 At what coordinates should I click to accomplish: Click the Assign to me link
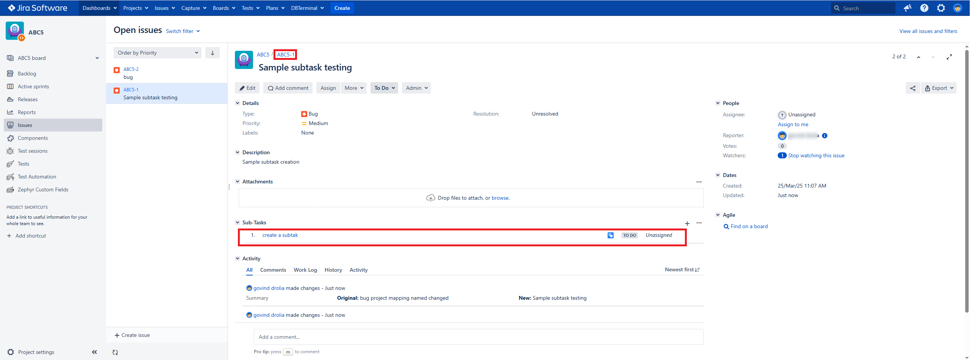(792, 124)
